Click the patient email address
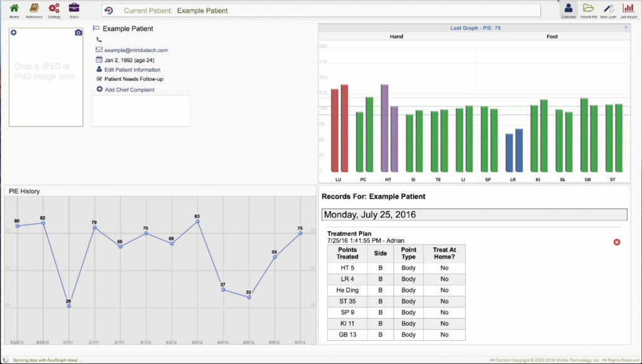 coord(136,50)
